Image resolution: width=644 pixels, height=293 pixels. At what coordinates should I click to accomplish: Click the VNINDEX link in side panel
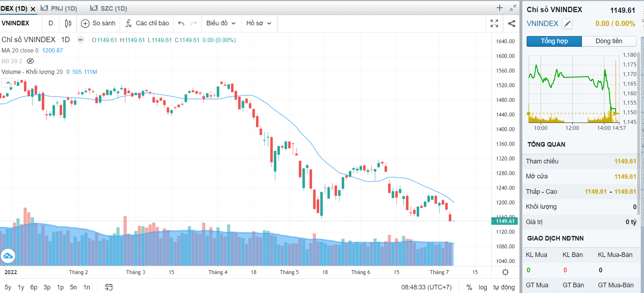542,24
